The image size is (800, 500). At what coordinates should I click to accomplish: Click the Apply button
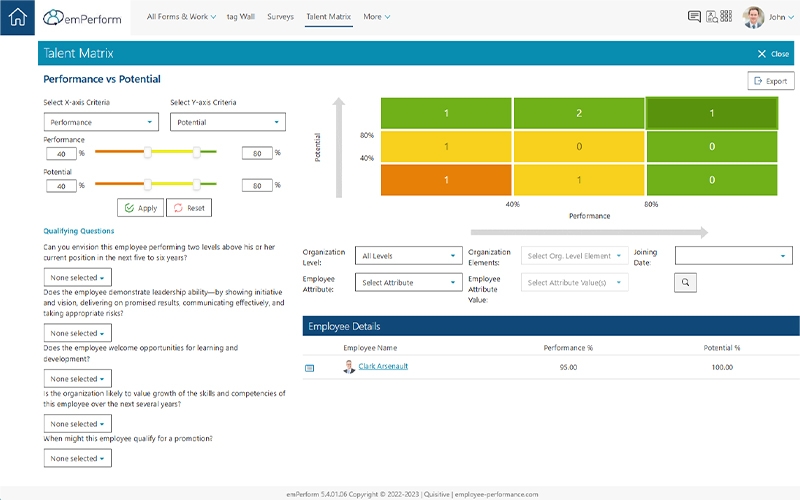point(140,208)
